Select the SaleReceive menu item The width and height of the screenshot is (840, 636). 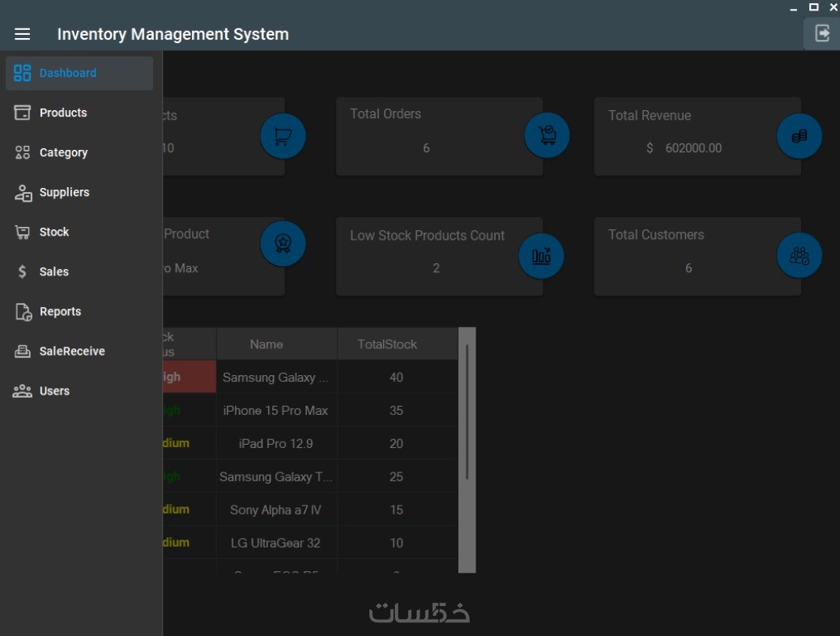(79, 352)
